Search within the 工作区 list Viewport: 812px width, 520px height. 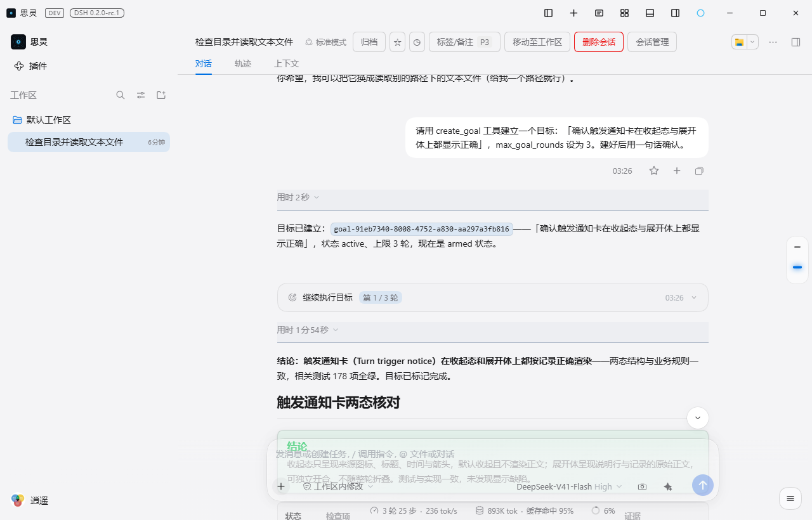tap(121, 95)
